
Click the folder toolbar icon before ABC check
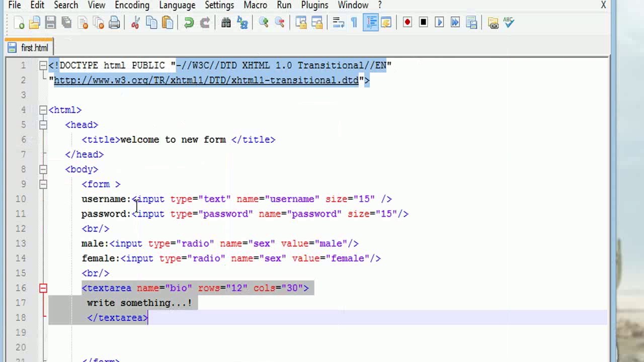tap(493, 23)
